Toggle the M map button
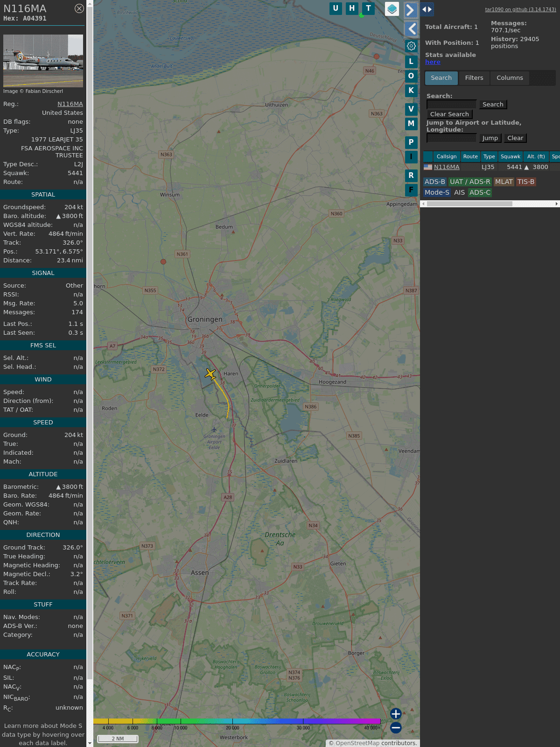 [411, 123]
